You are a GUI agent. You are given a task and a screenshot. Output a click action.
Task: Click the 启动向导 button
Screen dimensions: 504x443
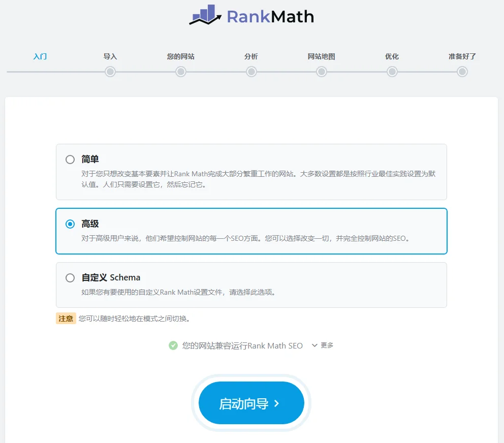[x=251, y=403]
